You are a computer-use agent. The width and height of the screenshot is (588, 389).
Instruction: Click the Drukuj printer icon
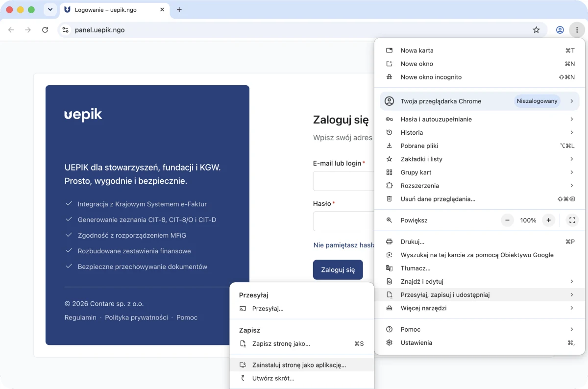coord(390,242)
